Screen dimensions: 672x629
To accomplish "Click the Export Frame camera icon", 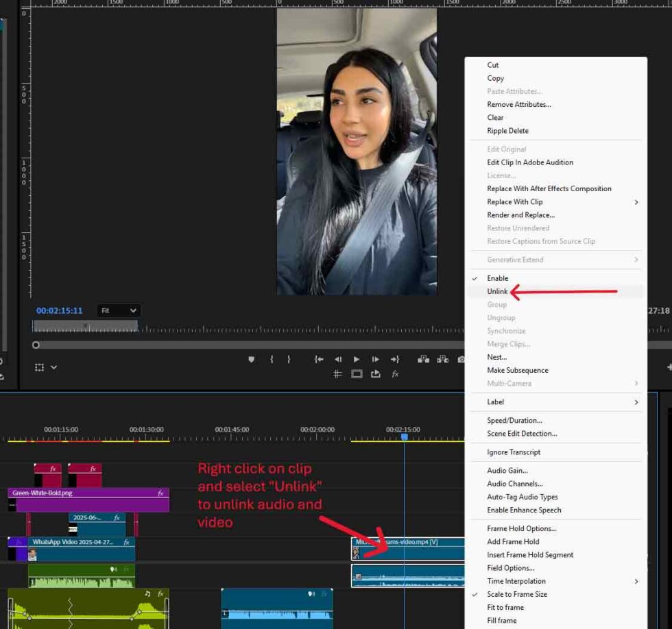I will point(461,359).
